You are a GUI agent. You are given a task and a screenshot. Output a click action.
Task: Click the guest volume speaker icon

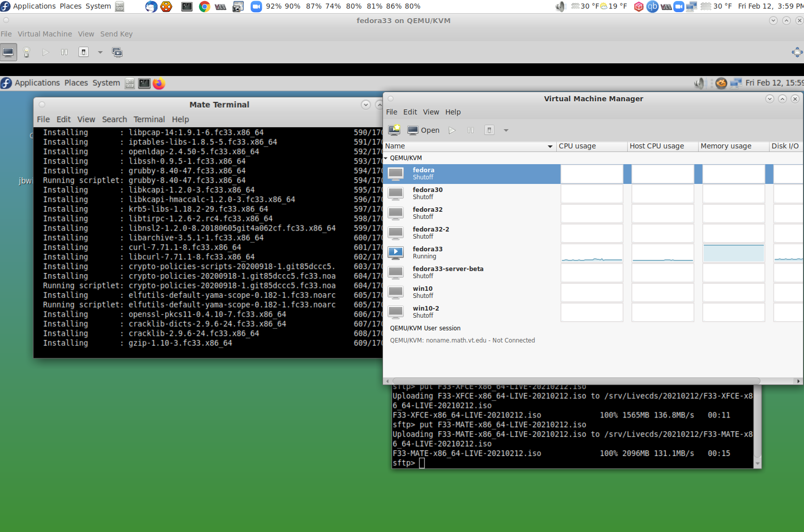[700, 83]
